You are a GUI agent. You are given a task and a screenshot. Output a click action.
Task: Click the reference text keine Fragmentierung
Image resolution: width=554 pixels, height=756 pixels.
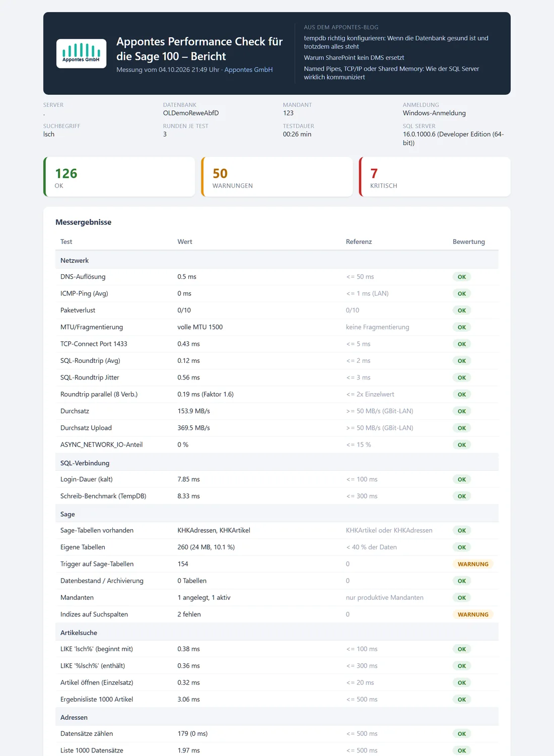377,327
